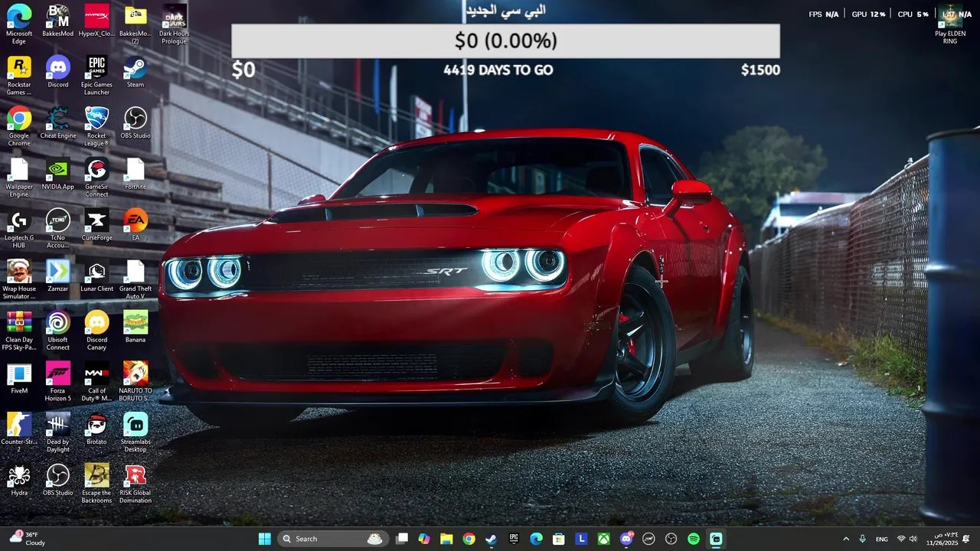Launch Lunar Client from the desktop
This screenshot has width=980, height=551.
pos(96,275)
